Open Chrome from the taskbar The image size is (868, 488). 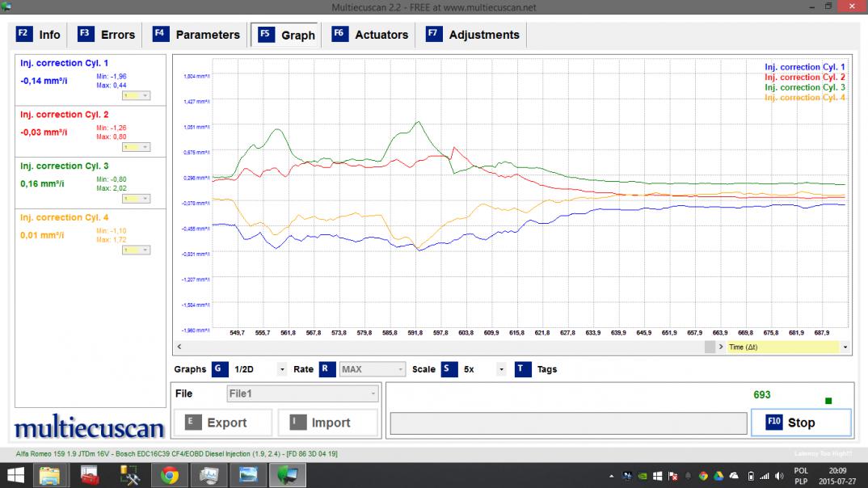point(169,475)
